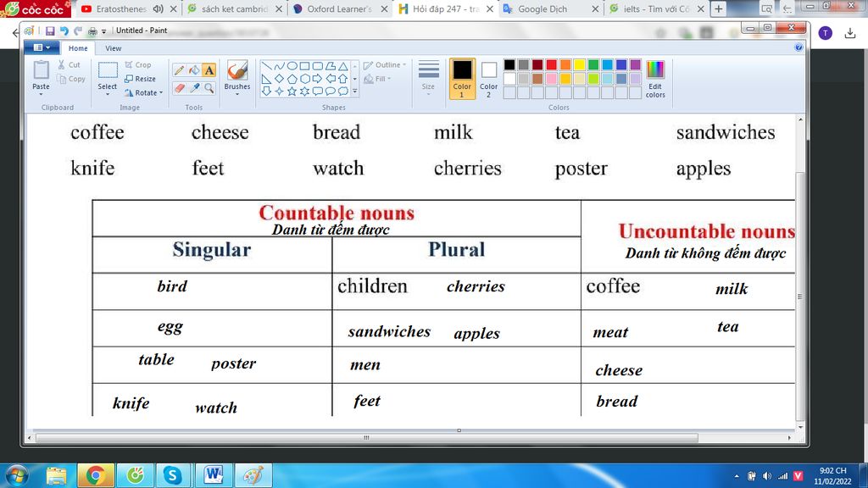Print using the quick access printer icon
This screenshot has width=868, height=488.
92,31
